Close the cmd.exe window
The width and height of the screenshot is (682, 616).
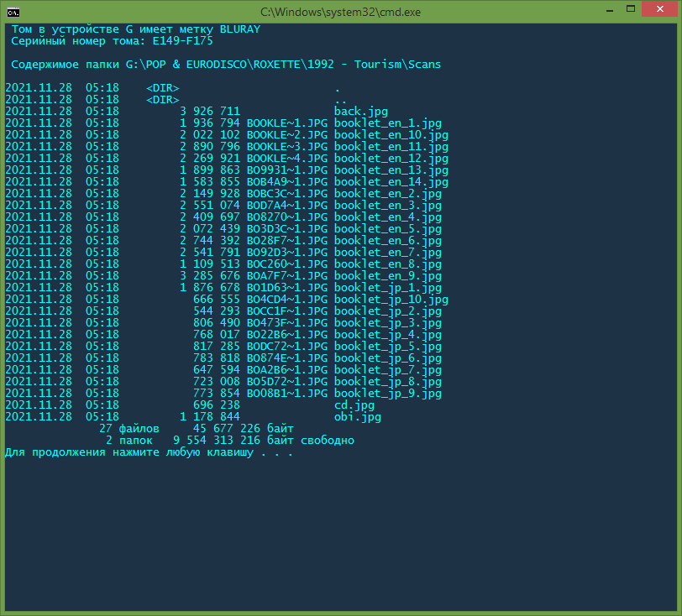pyautogui.click(x=659, y=9)
